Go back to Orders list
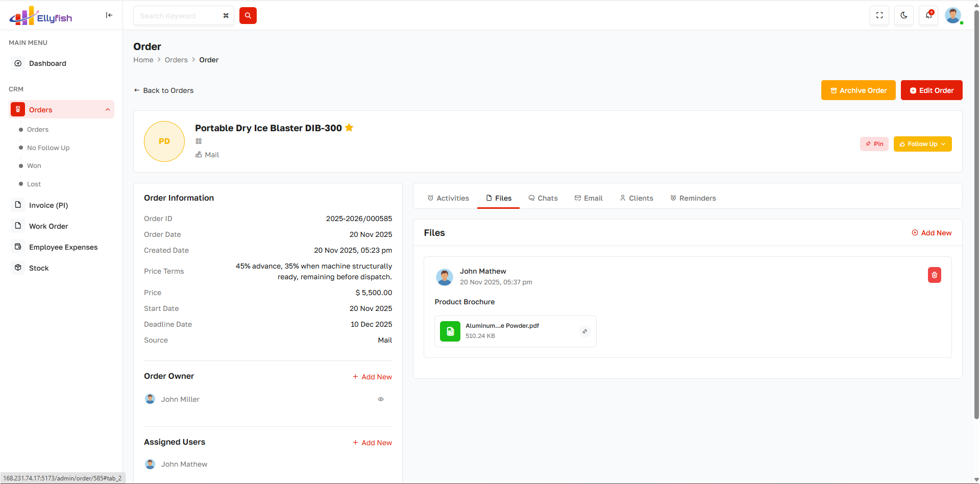 point(163,90)
